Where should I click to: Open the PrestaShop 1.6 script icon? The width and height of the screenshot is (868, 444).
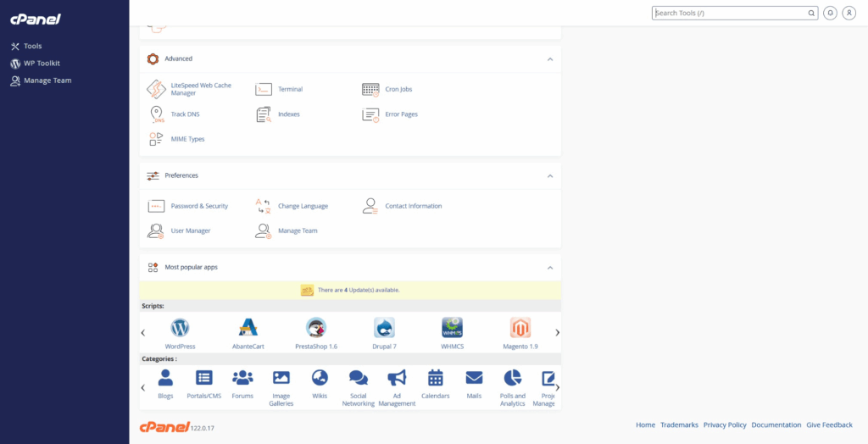(316, 328)
